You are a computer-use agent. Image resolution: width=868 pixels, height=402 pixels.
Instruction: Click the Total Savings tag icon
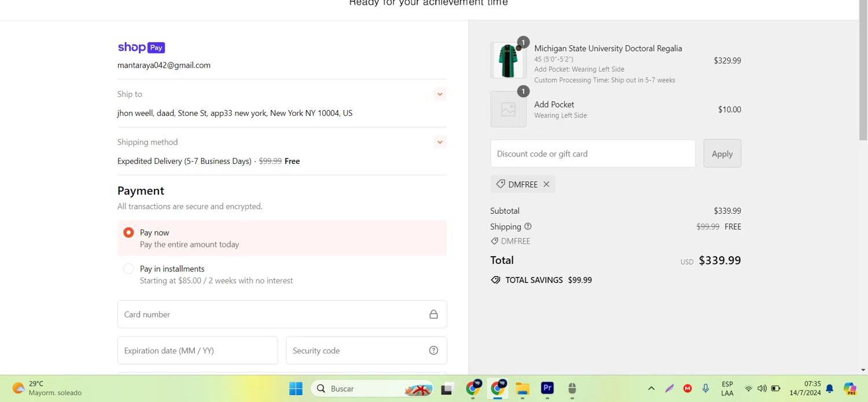[495, 280]
